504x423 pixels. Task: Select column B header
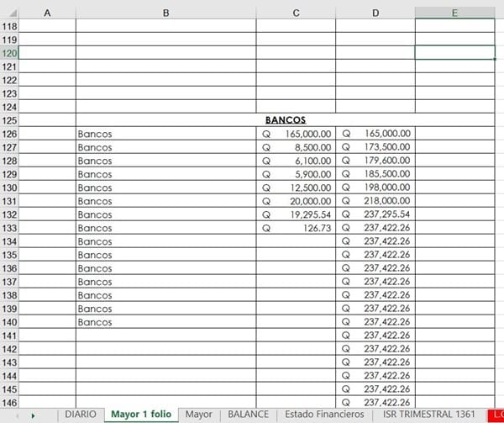pos(165,13)
